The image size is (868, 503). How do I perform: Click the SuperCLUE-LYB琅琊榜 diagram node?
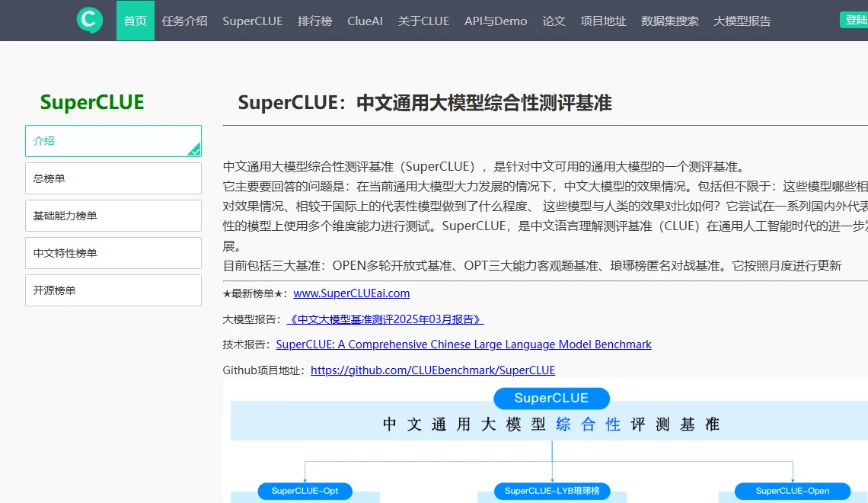coord(552,491)
